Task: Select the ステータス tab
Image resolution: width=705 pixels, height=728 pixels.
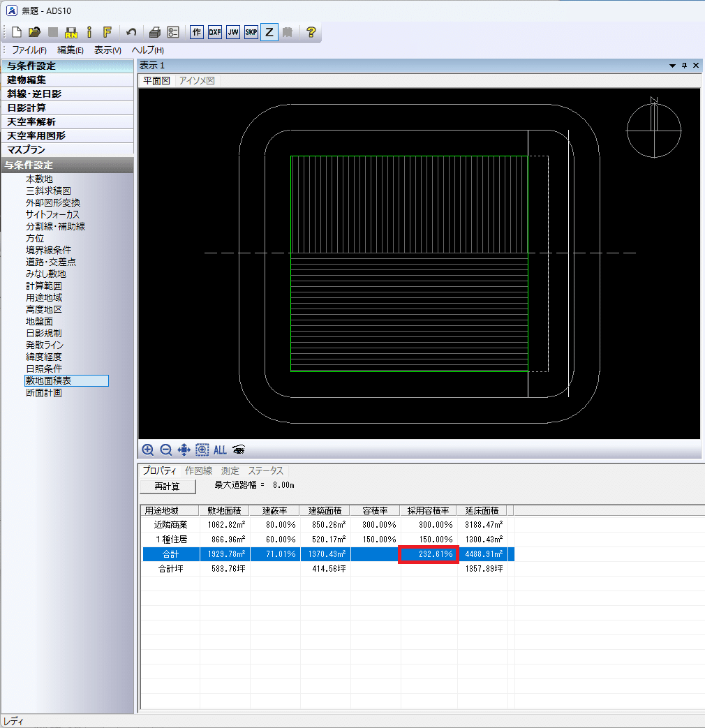Action: pyautogui.click(x=266, y=470)
